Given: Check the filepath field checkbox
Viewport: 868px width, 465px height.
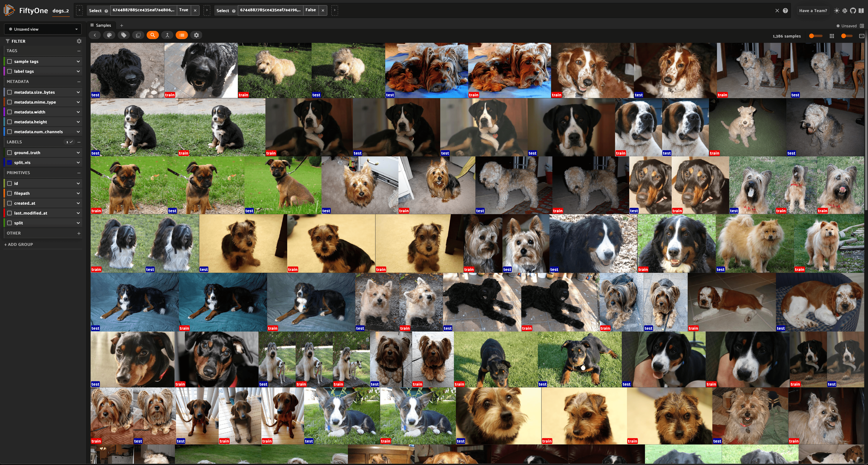Looking at the screenshot, I should (x=9, y=193).
